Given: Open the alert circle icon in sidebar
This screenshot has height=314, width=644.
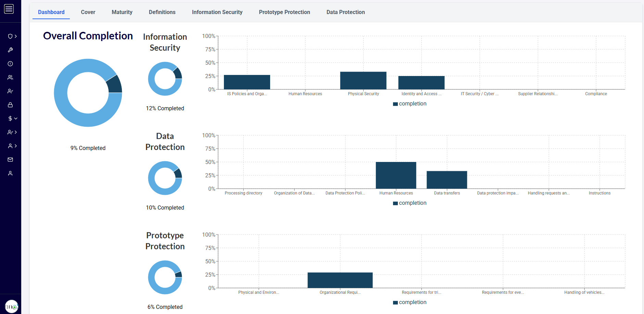Looking at the screenshot, I should click(10, 64).
